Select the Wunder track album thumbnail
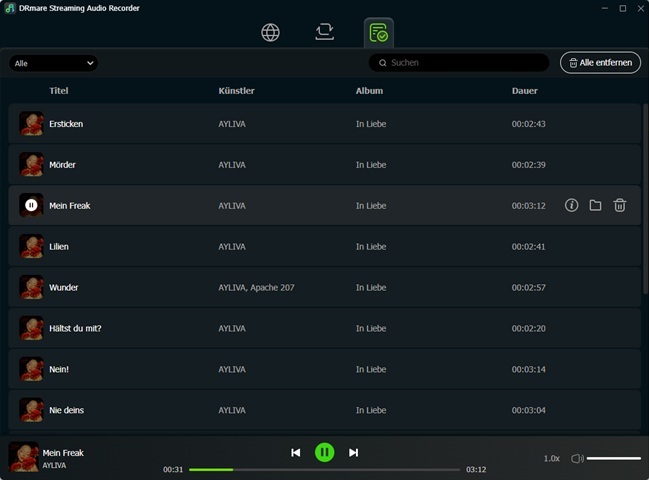 (31, 287)
